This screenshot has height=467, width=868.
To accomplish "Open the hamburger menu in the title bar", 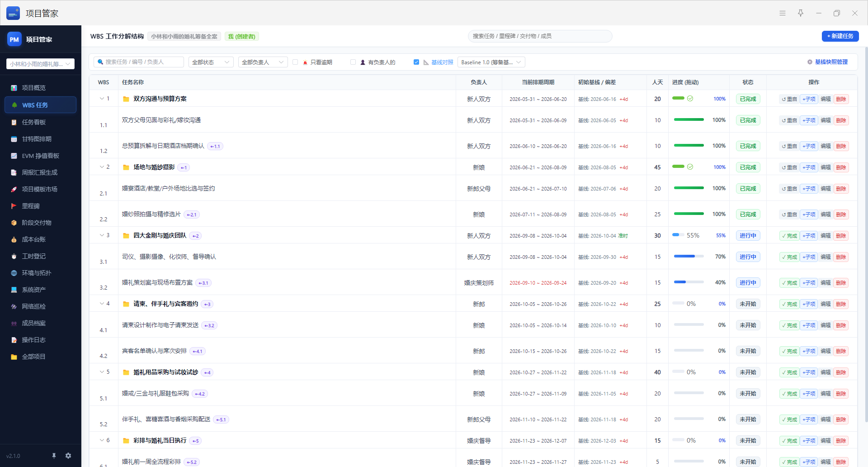I will pyautogui.click(x=782, y=13).
